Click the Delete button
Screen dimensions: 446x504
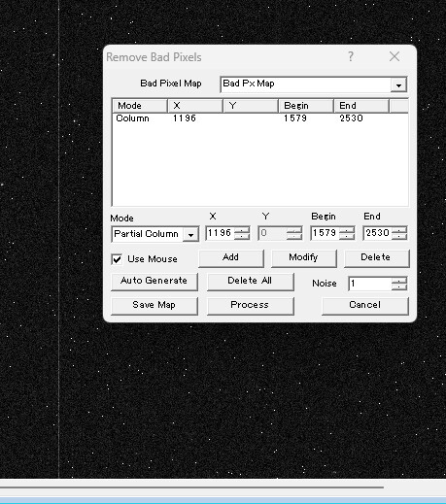click(376, 258)
